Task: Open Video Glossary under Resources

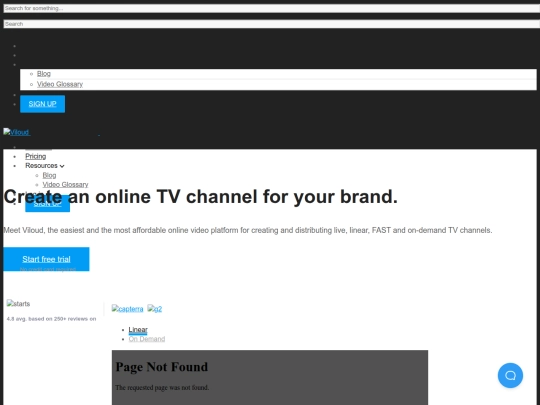Action: click(65, 185)
